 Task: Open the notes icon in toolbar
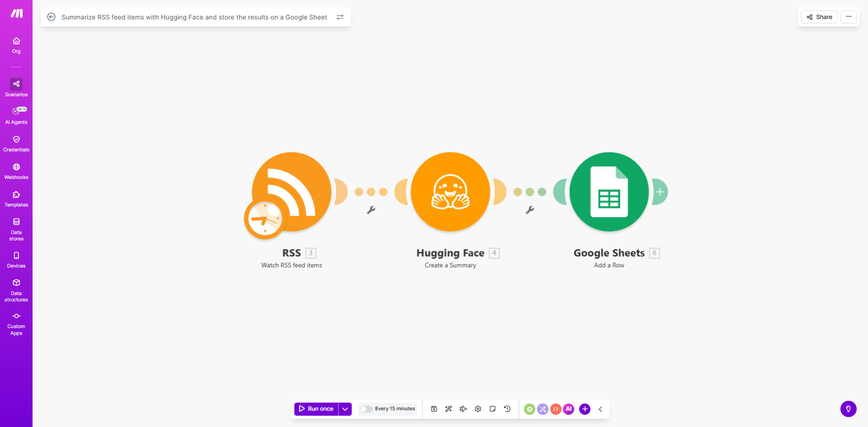493,409
